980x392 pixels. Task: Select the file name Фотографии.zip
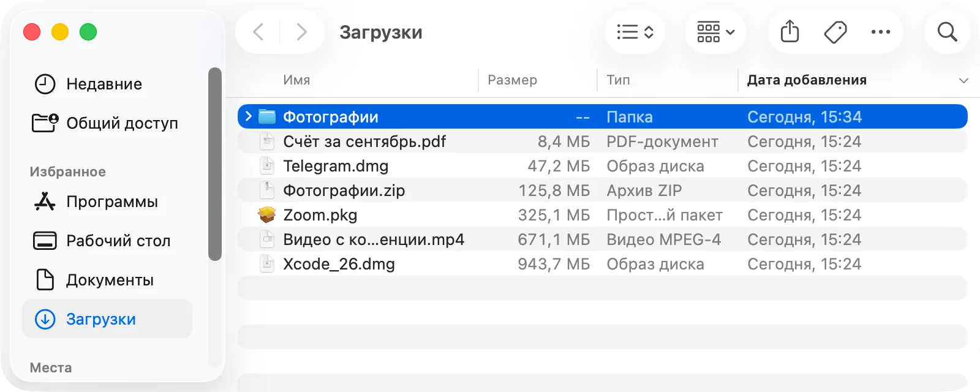[344, 190]
